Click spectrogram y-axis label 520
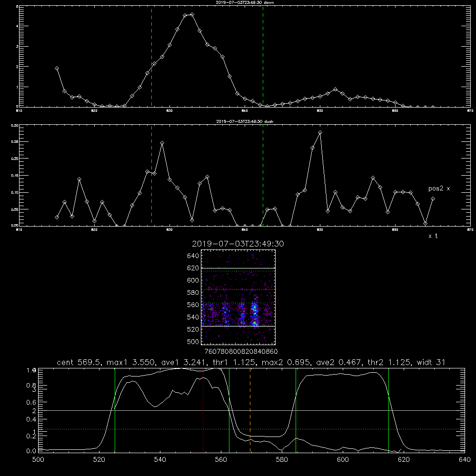Screen dimensions: 476x476 [193, 329]
